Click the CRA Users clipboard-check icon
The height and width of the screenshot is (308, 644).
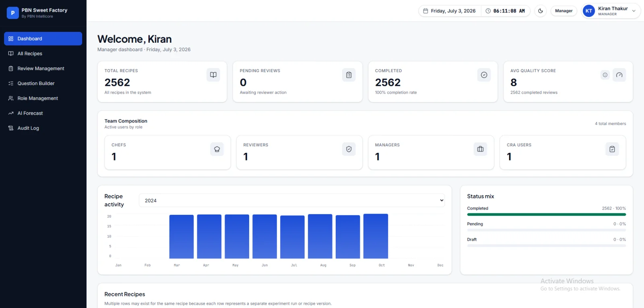[x=612, y=149]
